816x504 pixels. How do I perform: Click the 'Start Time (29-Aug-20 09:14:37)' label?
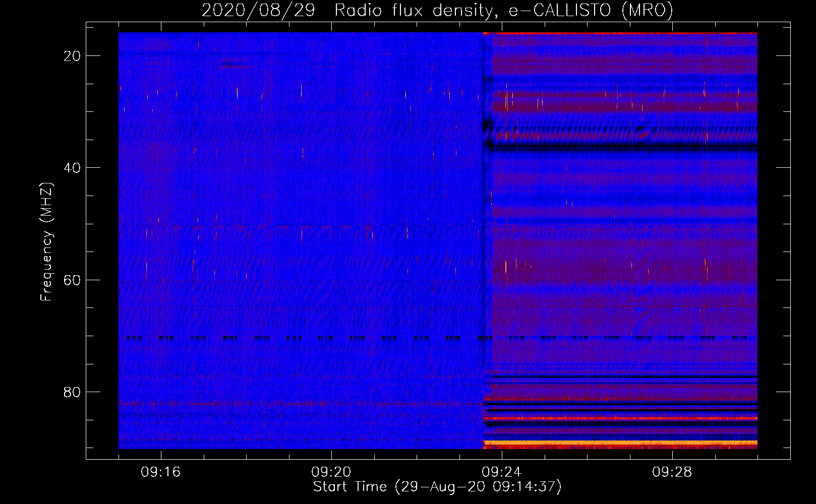pyautogui.click(x=437, y=487)
